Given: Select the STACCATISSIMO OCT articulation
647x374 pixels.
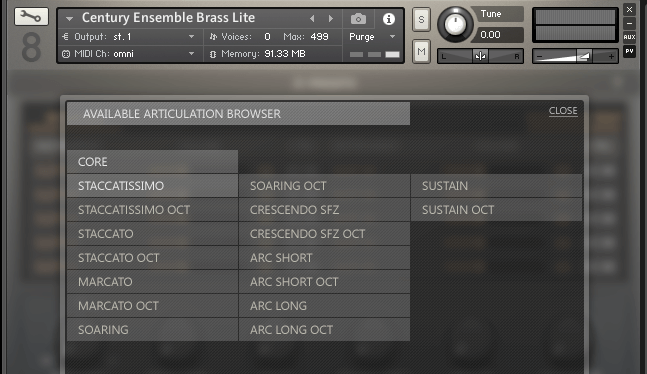Looking at the screenshot, I should click(x=152, y=210).
